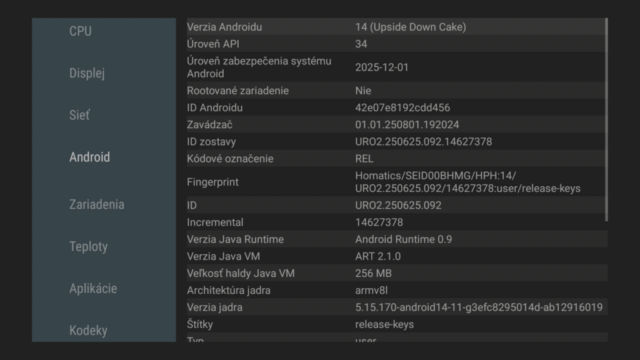This screenshot has width=640, height=360.
Task: Click the bootloader value 01.01.250801.192024
Action: click(407, 124)
